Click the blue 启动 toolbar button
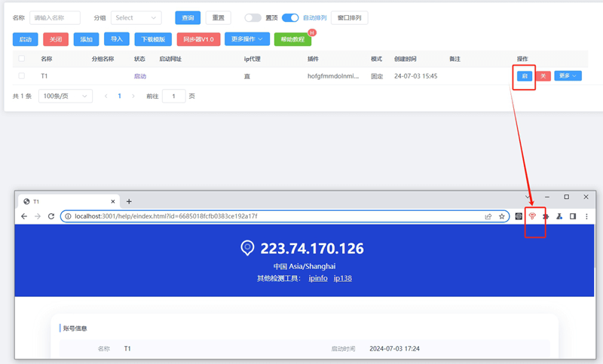 (x=26, y=39)
